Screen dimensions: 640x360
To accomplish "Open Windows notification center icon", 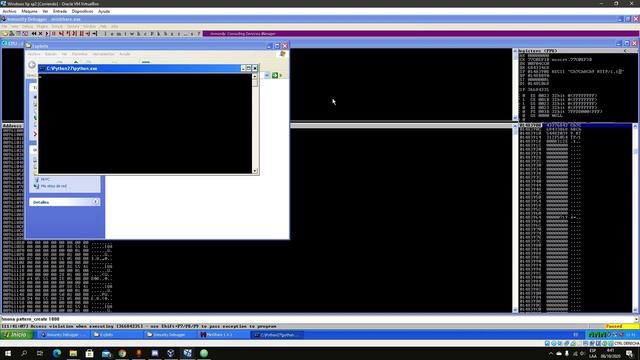I will [x=630, y=353].
